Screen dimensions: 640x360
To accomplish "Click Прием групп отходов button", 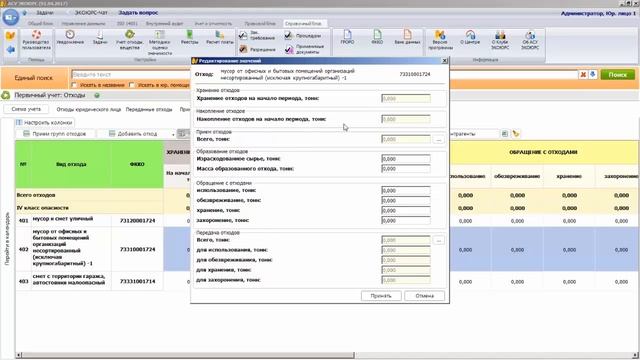I will tap(55, 134).
